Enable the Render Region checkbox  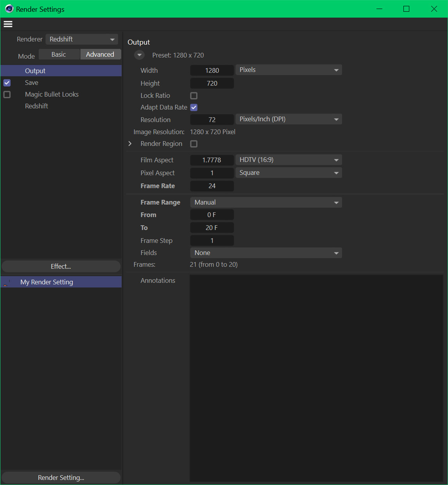(194, 144)
